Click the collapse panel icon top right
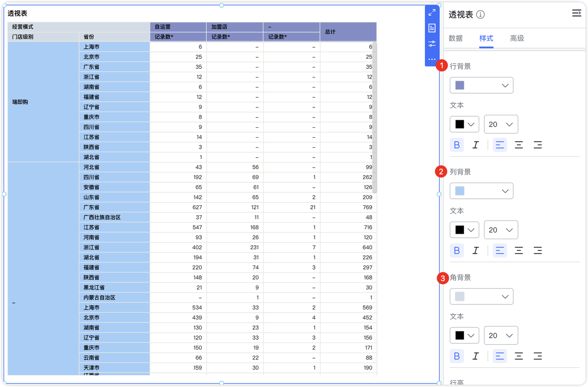This screenshot has width=588, height=387. [x=577, y=13]
